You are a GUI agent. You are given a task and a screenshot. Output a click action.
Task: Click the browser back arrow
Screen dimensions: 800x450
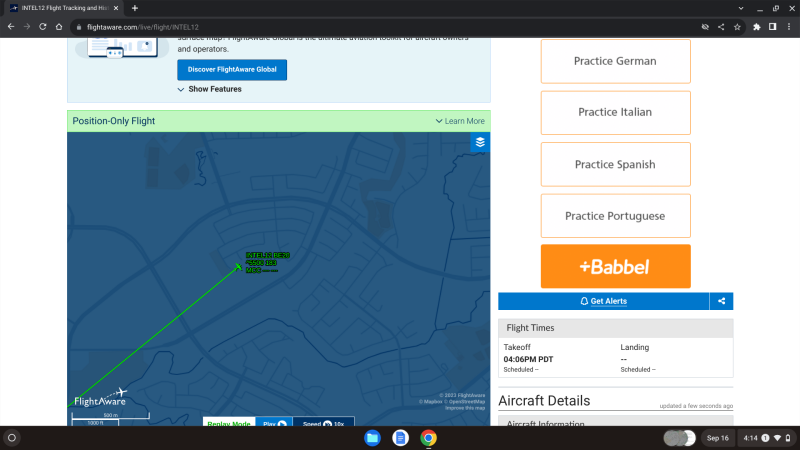pyautogui.click(x=11, y=27)
